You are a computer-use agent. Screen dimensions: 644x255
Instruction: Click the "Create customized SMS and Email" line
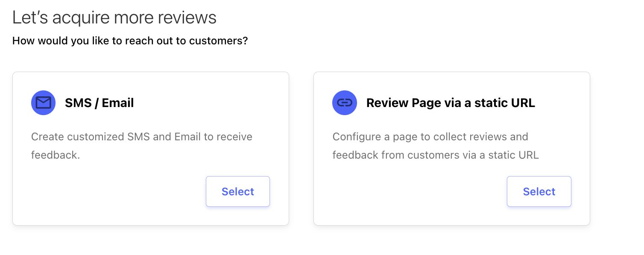[x=142, y=137]
